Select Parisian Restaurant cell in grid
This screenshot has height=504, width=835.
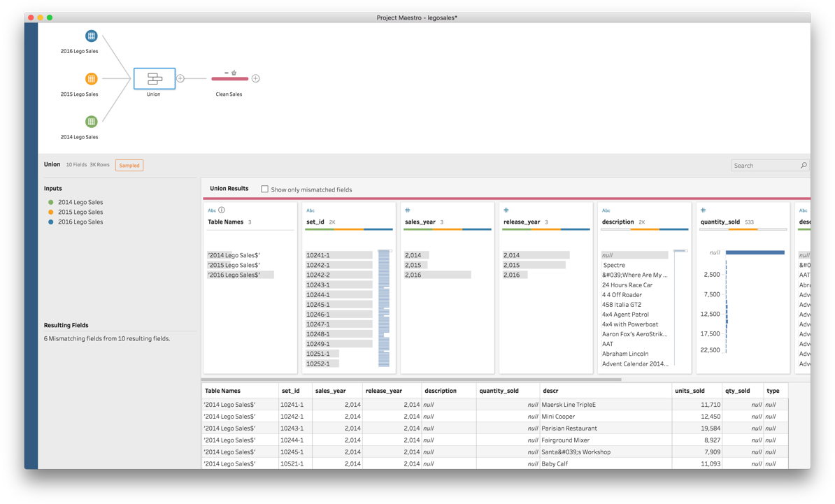click(606, 429)
